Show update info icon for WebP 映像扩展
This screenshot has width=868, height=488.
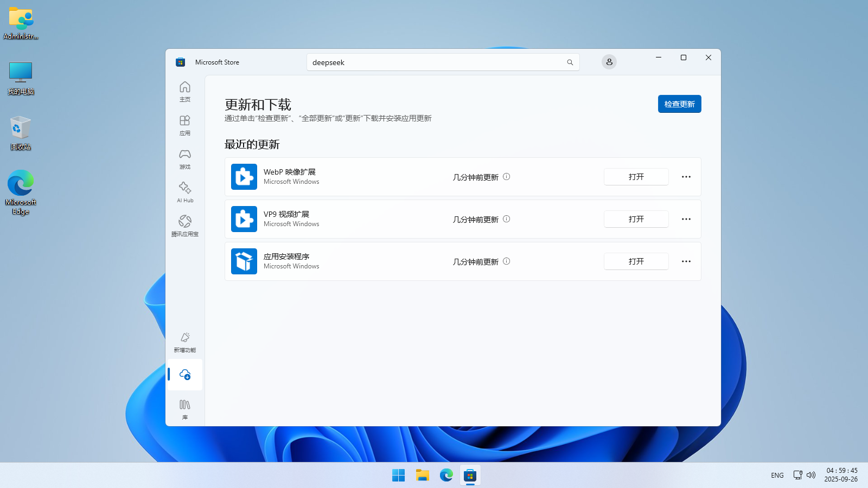(x=507, y=177)
